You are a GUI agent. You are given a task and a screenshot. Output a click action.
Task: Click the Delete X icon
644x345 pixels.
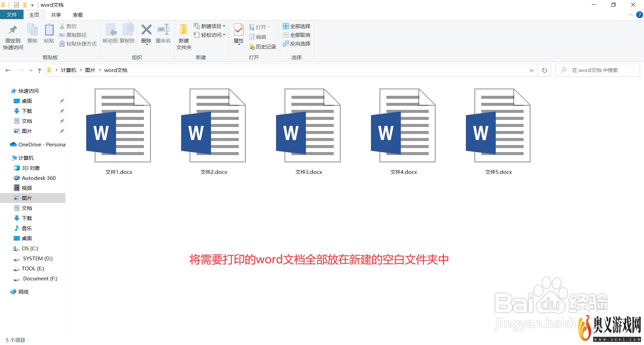[x=146, y=29]
